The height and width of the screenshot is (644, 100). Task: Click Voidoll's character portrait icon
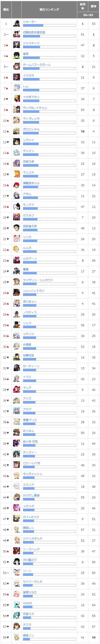(x=17, y=605)
